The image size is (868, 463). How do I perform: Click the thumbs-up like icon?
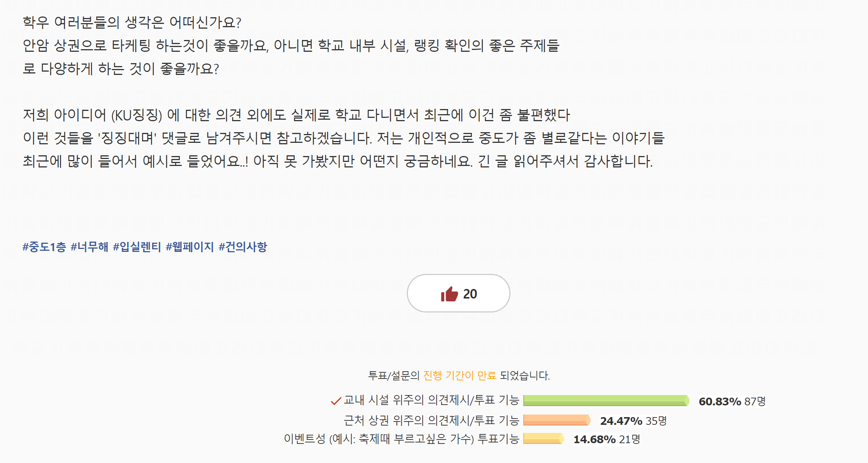pyautogui.click(x=449, y=294)
